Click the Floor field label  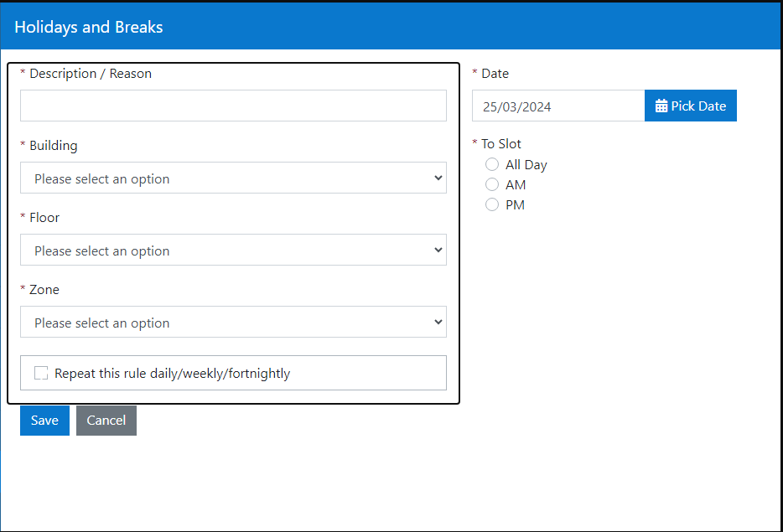coord(44,218)
